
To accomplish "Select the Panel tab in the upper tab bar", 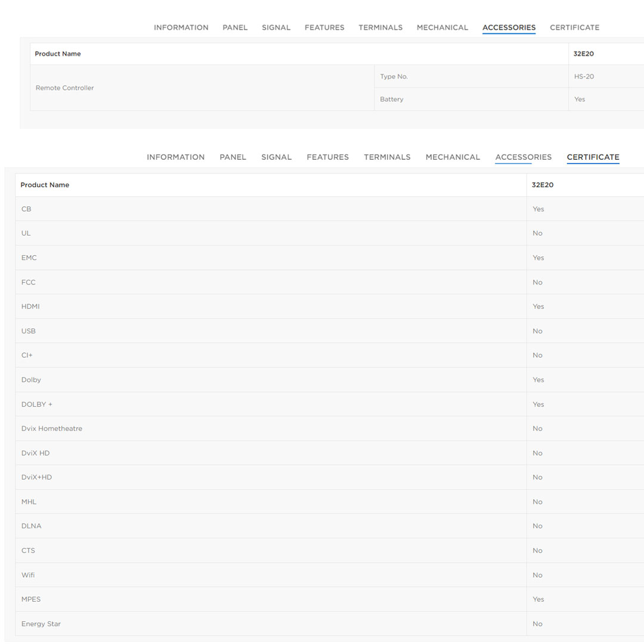I will pos(235,27).
